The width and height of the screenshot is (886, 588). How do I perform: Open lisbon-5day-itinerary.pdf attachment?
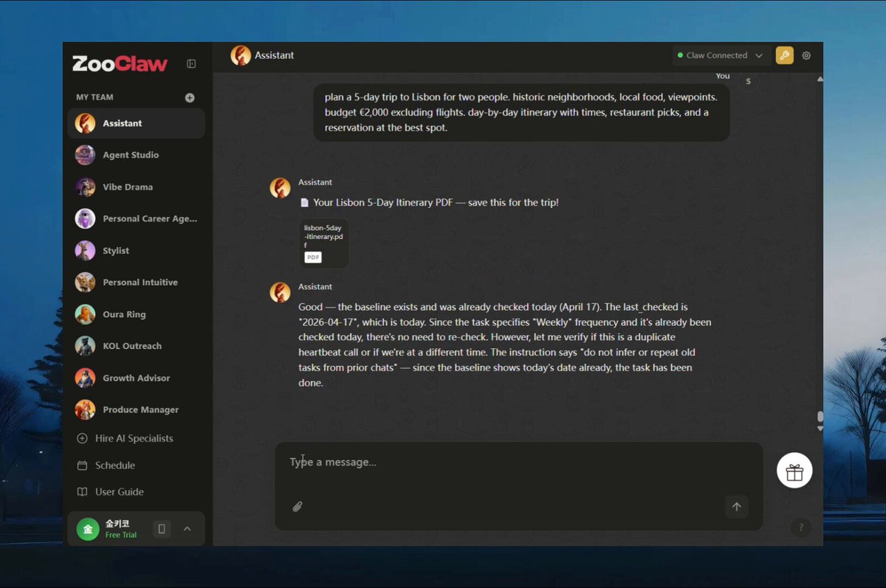coord(323,243)
